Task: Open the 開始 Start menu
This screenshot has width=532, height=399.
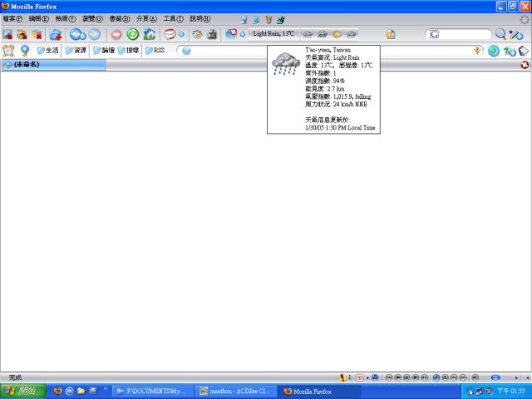Action: [x=22, y=392]
